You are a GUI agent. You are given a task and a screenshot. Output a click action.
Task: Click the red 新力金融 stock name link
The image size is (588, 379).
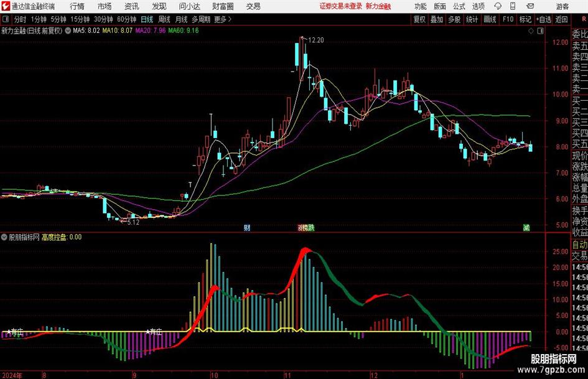click(378, 6)
